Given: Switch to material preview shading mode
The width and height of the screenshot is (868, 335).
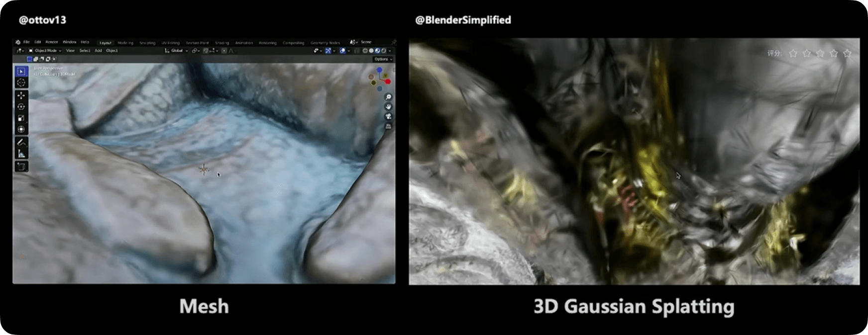Looking at the screenshot, I should [x=377, y=51].
